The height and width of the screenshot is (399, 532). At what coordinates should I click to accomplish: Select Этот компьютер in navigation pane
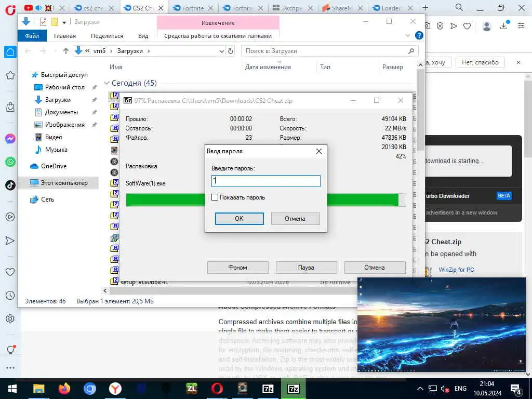click(x=64, y=183)
